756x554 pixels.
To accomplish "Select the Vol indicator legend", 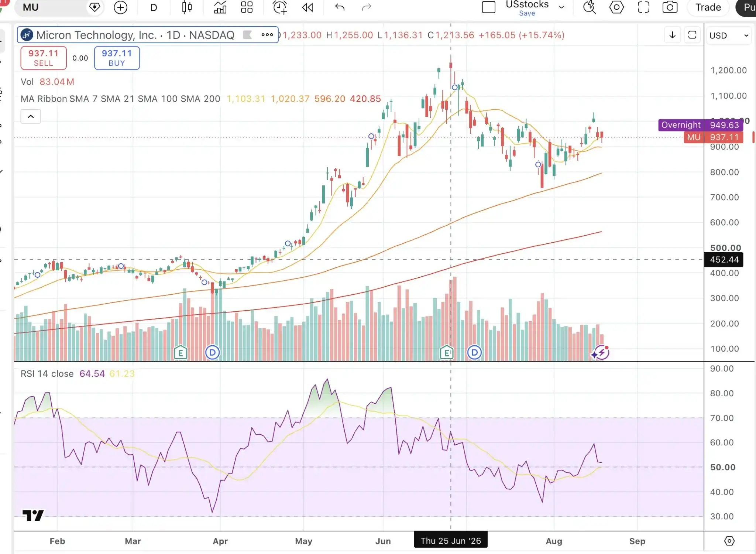I will pyautogui.click(x=27, y=82).
